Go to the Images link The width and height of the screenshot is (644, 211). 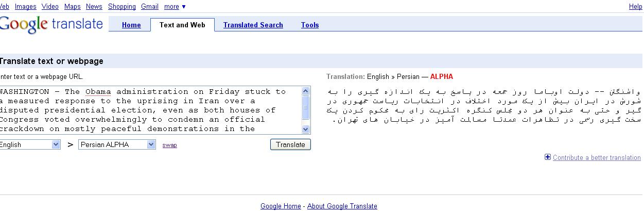pos(25,7)
